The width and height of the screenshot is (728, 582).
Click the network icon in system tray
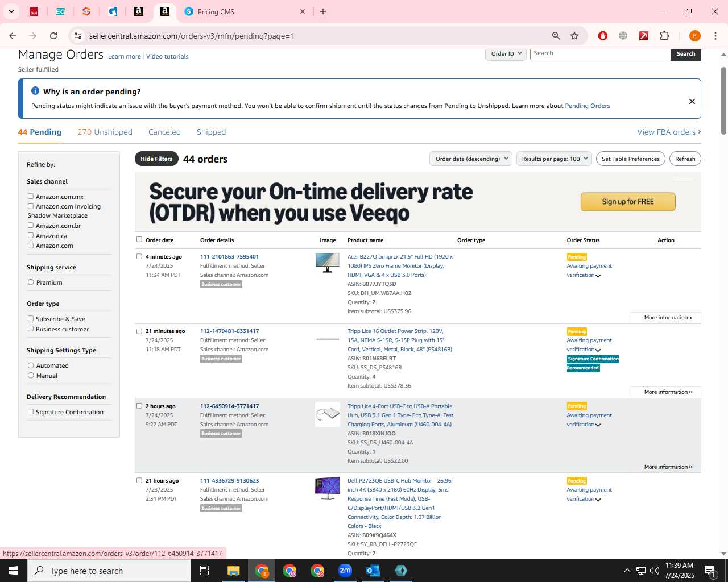(x=641, y=571)
